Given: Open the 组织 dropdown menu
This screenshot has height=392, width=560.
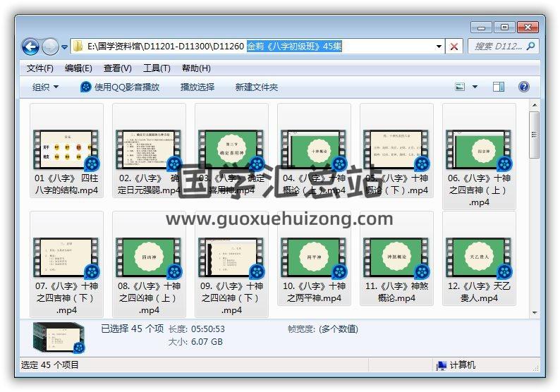Looking at the screenshot, I should coord(46,87).
